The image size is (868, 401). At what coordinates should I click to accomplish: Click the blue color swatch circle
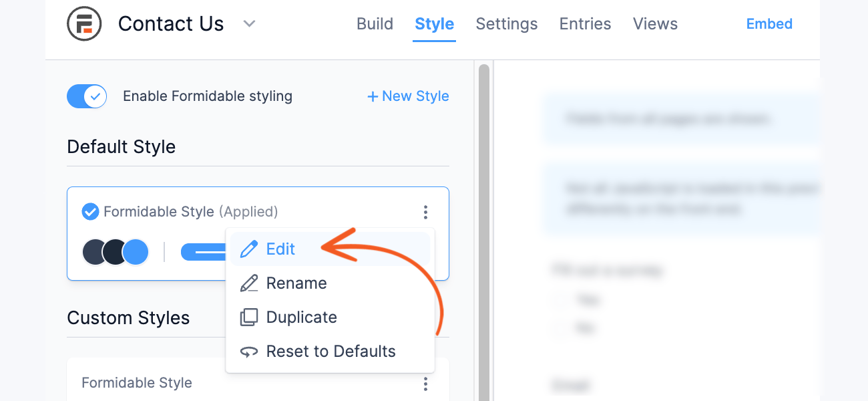(136, 252)
